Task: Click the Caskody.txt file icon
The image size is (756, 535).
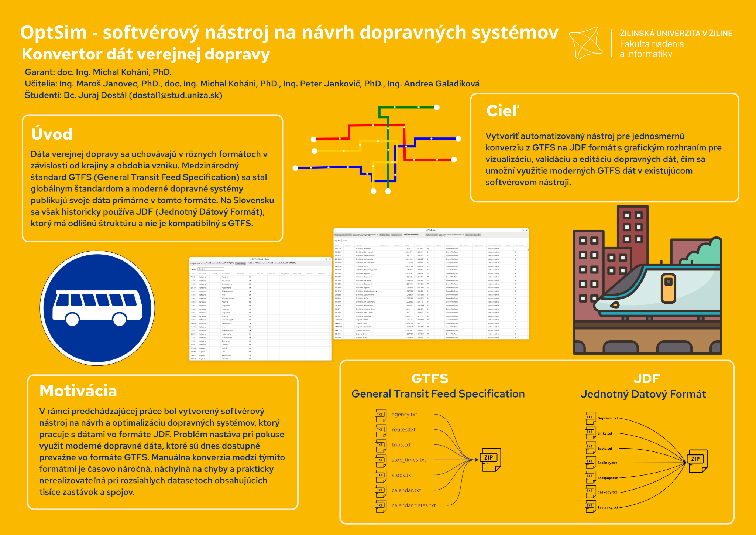Action: (591, 492)
